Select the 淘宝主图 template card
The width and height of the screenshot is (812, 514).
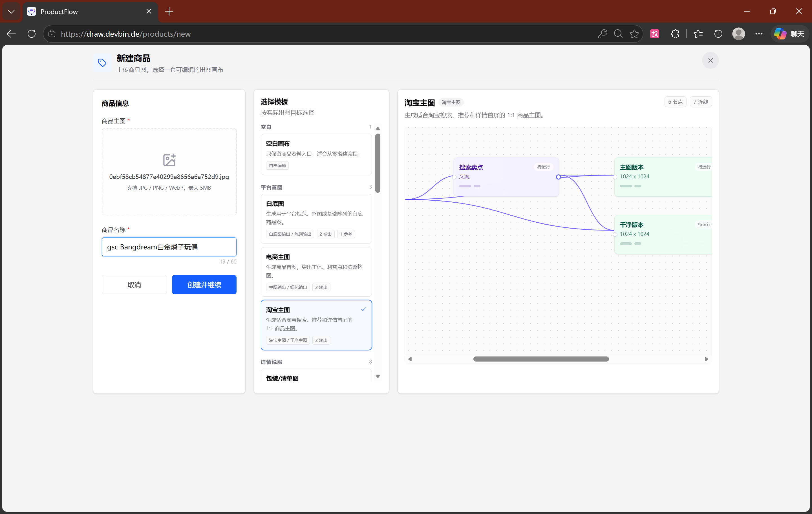316,325
